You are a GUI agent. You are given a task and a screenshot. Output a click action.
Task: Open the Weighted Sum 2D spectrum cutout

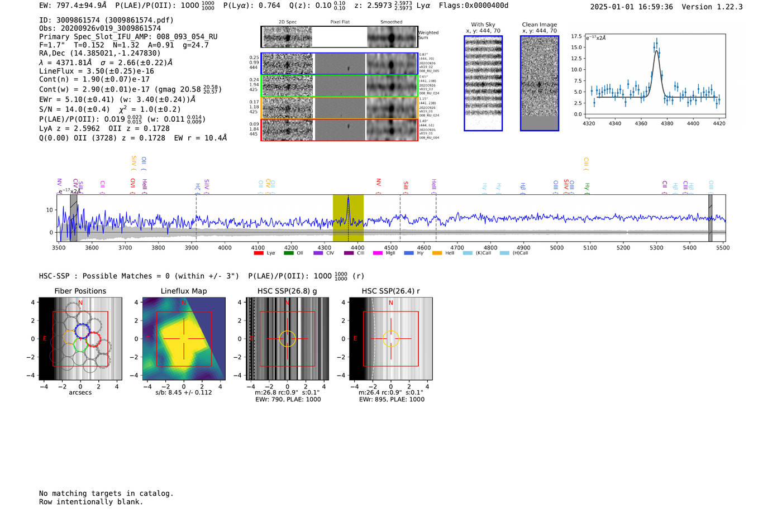click(x=339, y=37)
